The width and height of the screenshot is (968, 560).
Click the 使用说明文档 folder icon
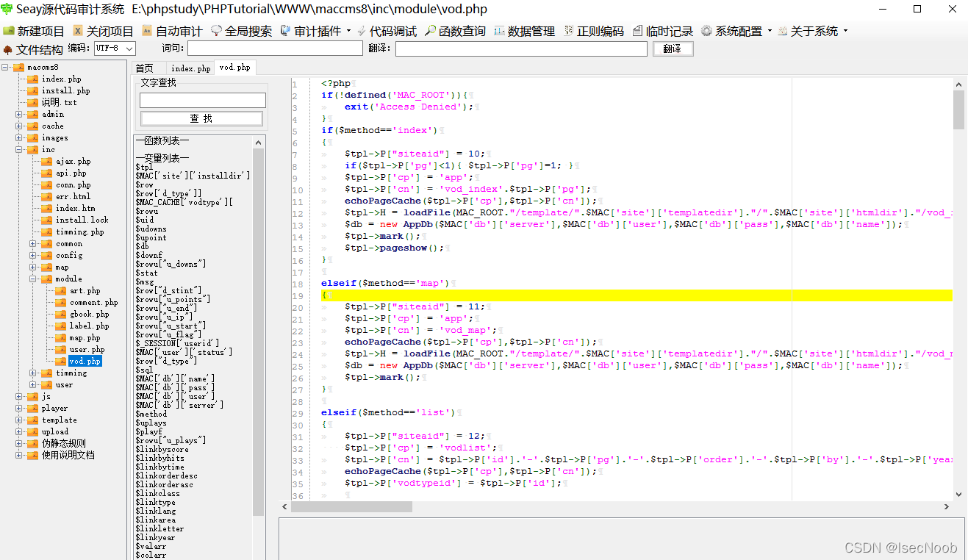tap(33, 455)
